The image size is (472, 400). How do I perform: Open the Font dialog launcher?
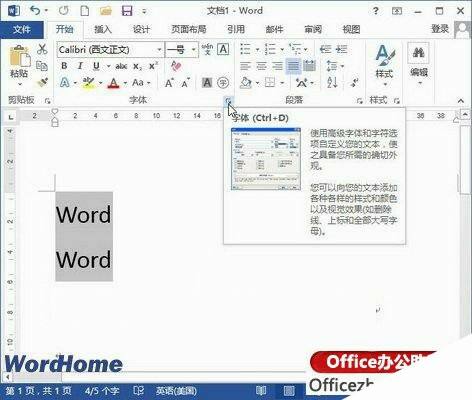click(228, 100)
